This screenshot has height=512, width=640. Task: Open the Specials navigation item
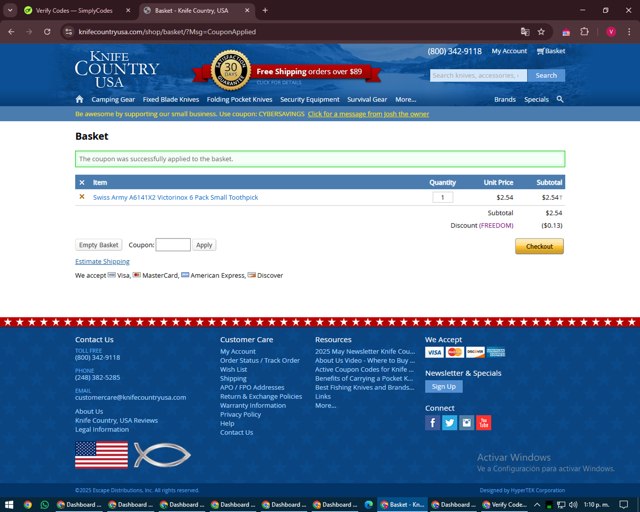pyautogui.click(x=536, y=99)
